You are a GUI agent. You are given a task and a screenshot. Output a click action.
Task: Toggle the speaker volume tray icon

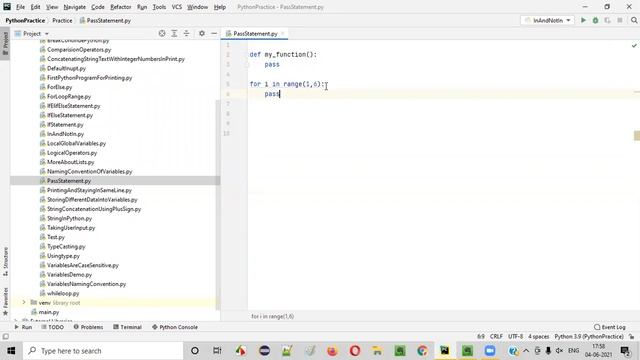[559, 351]
